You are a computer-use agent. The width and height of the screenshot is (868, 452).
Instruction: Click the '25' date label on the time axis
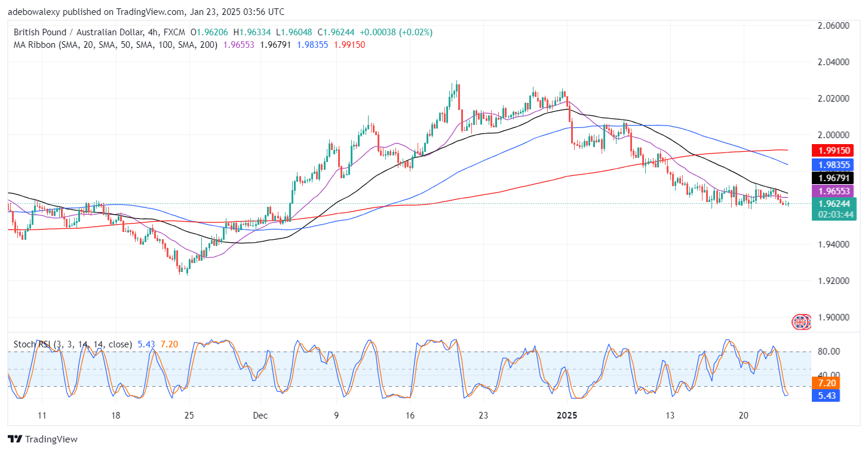click(189, 416)
